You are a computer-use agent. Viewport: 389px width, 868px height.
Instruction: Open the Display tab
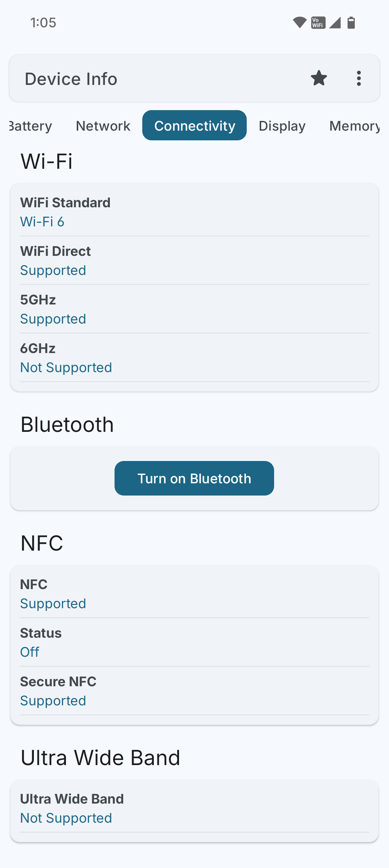pos(282,126)
